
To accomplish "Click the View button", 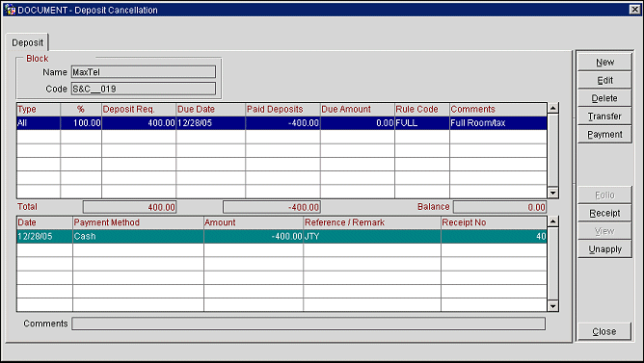I will [604, 231].
